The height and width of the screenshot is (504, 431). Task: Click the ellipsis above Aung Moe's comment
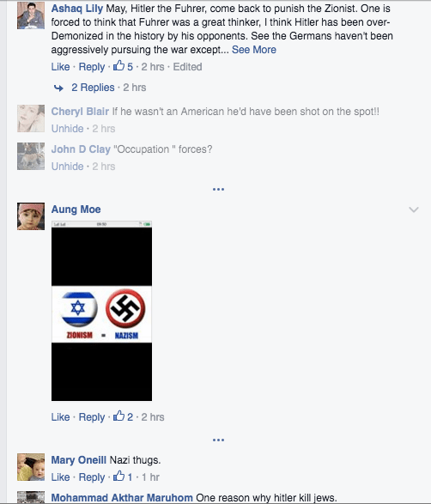pyautogui.click(x=219, y=189)
